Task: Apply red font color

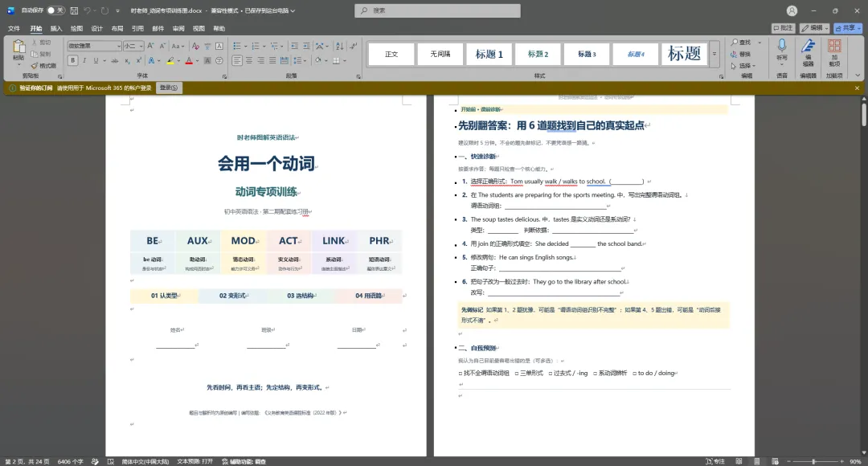Action: pyautogui.click(x=189, y=60)
